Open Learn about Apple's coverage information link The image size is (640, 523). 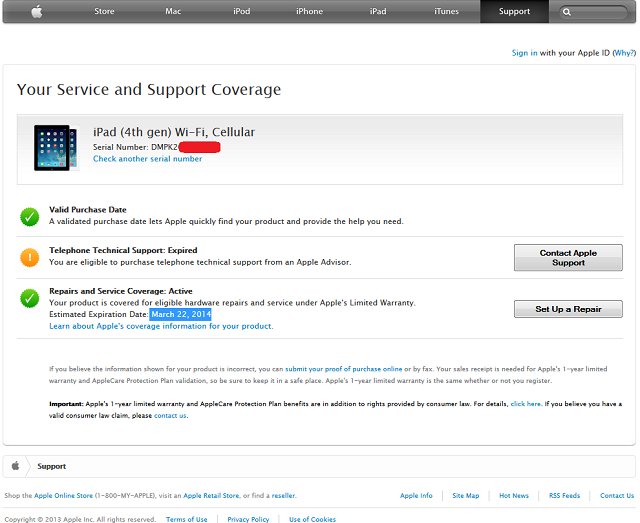pyautogui.click(x=161, y=326)
